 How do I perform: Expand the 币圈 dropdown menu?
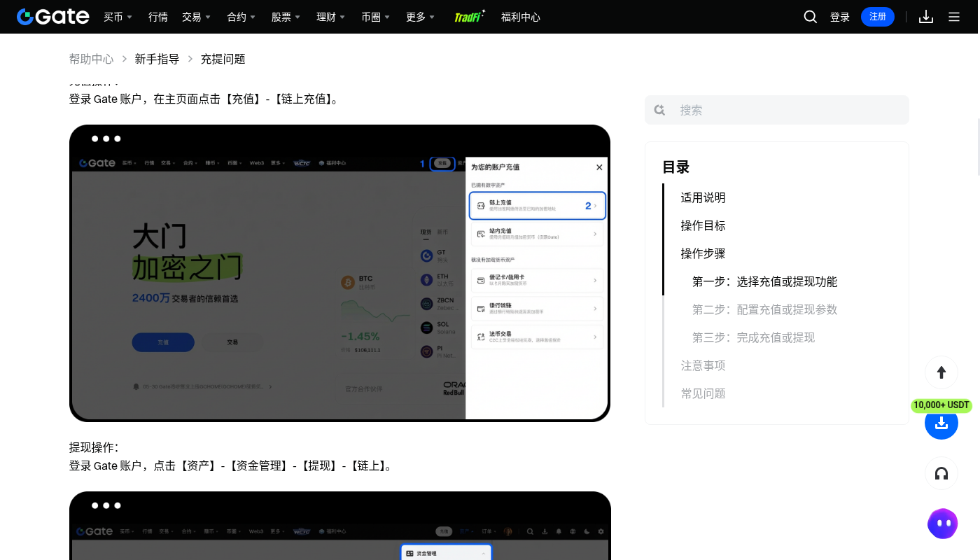(x=376, y=17)
